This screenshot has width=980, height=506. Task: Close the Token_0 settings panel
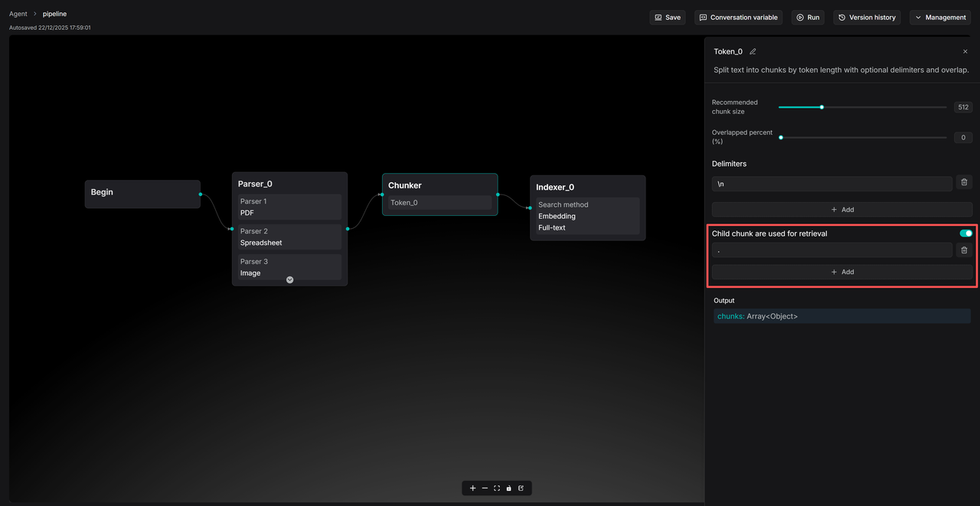[965, 51]
